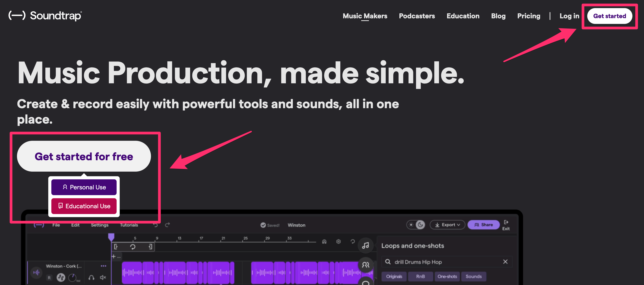Open the Music Makers nav link
This screenshot has height=285, width=644.
pyautogui.click(x=365, y=16)
